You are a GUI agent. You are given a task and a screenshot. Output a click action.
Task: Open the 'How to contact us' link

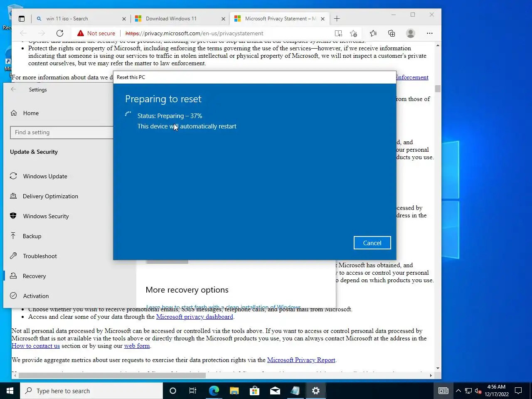click(36, 346)
